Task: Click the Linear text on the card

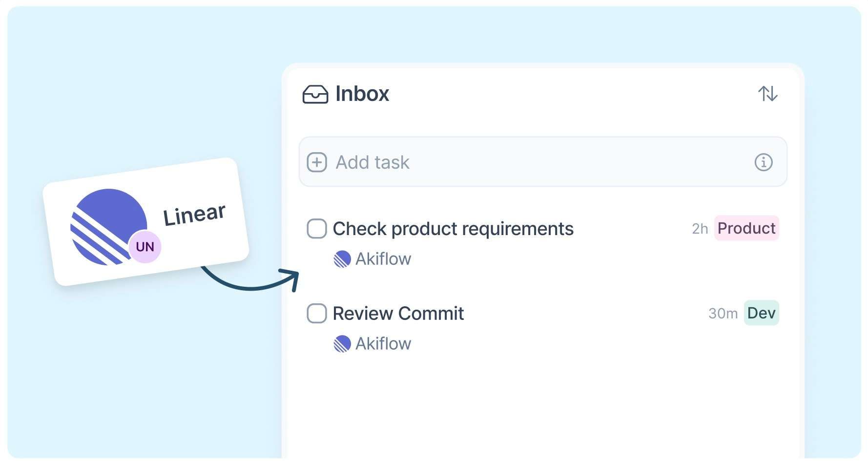Action: point(194,215)
